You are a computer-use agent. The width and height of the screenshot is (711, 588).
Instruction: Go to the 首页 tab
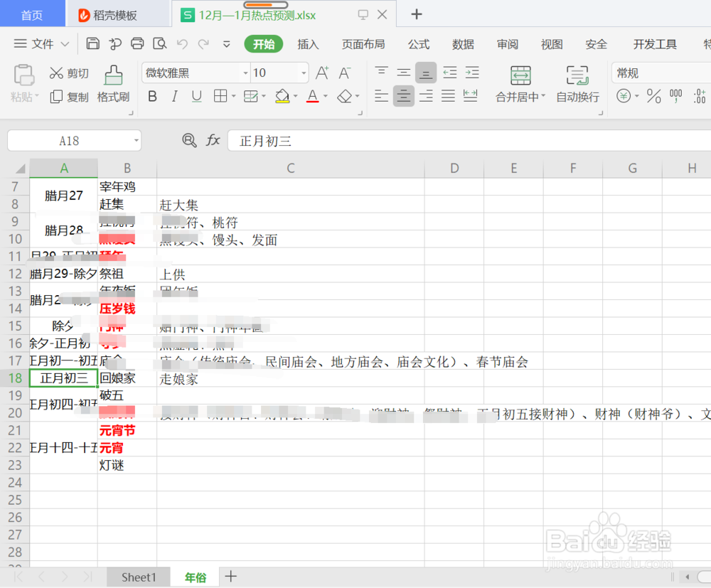click(32, 15)
